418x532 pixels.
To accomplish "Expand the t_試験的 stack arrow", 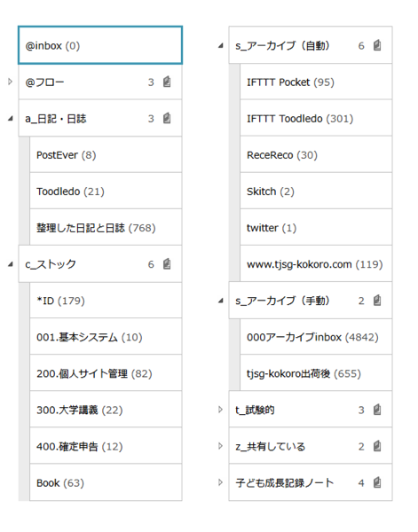I will [x=220, y=410].
